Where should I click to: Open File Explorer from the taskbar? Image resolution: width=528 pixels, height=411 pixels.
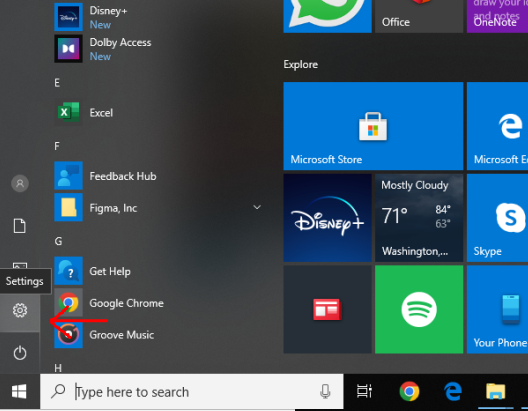coord(495,391)
